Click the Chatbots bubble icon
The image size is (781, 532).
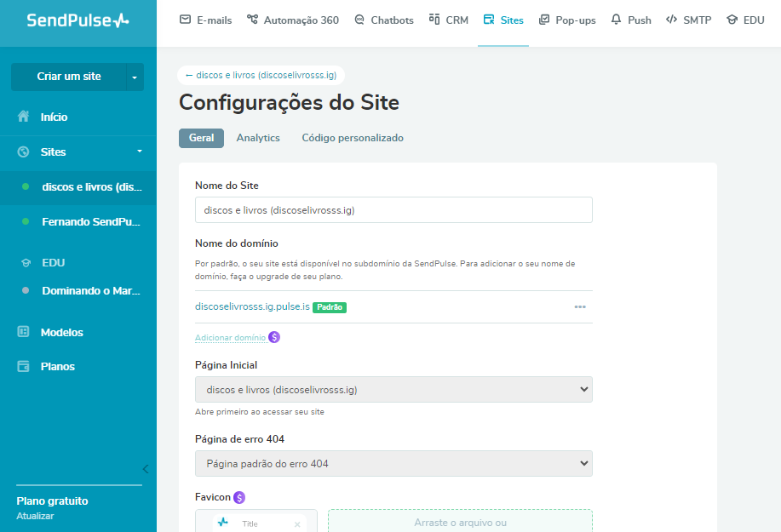point(359,20)
